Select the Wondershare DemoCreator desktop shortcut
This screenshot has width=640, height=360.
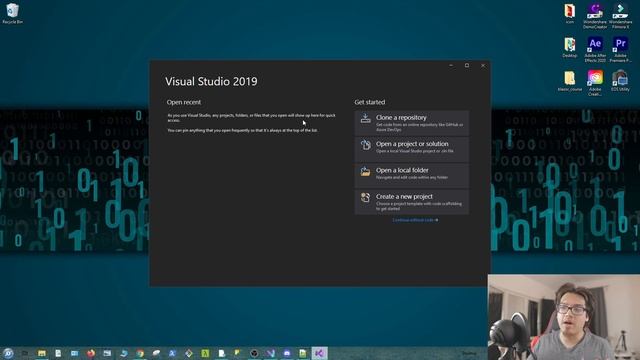(x=595, y=16)
